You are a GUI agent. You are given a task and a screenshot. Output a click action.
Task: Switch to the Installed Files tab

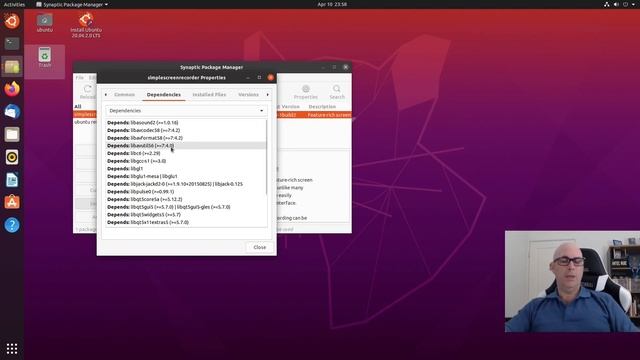[x=209, y=95]
